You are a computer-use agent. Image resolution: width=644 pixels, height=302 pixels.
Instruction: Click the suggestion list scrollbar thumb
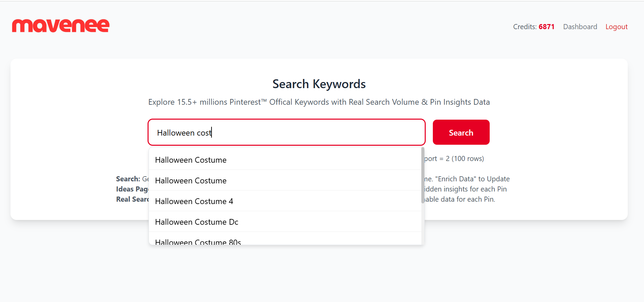[423, 175]
